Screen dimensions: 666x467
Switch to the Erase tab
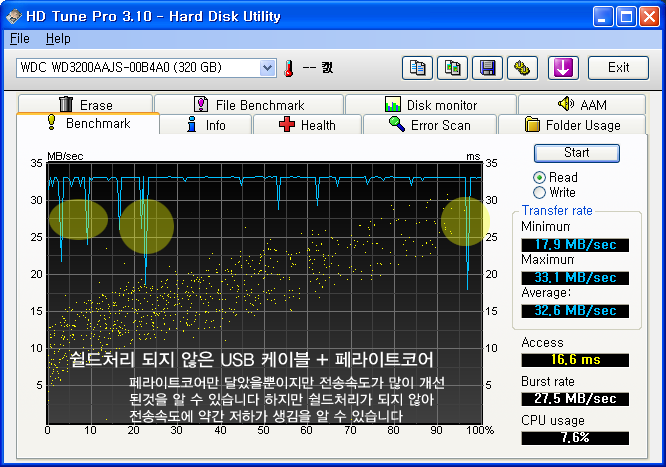tap(85, 104)
